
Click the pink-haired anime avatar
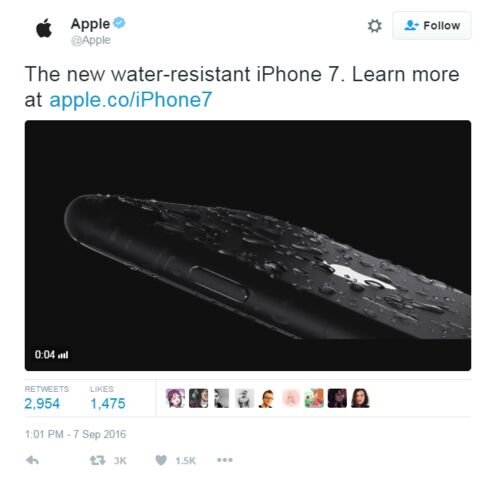pyautogui.click(x=175, y=398)
